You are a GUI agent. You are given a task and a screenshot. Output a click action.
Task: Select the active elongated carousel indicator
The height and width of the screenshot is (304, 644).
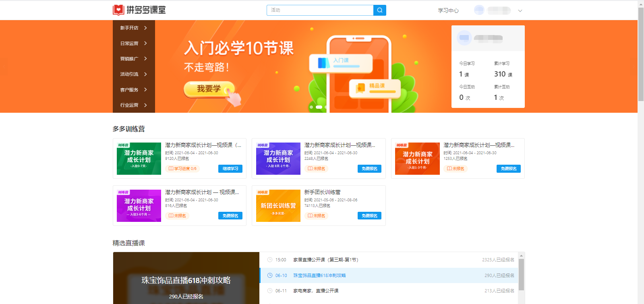(319, 107)
